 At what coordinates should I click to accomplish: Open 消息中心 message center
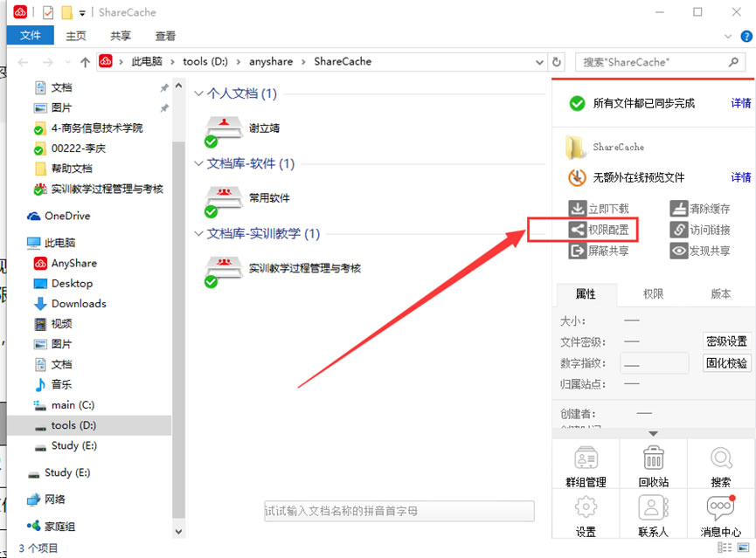(720, 515)
